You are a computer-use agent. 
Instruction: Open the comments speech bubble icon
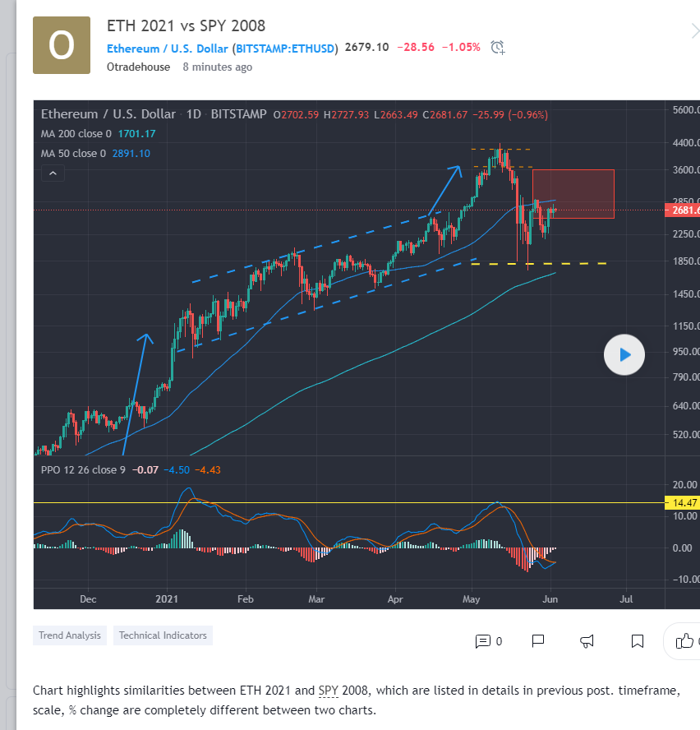[x=483, y=641]
